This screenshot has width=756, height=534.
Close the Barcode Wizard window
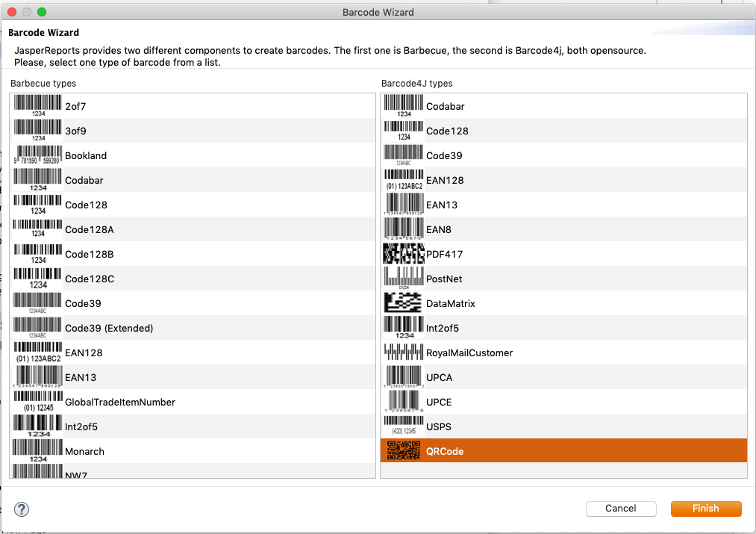point(12,12)
